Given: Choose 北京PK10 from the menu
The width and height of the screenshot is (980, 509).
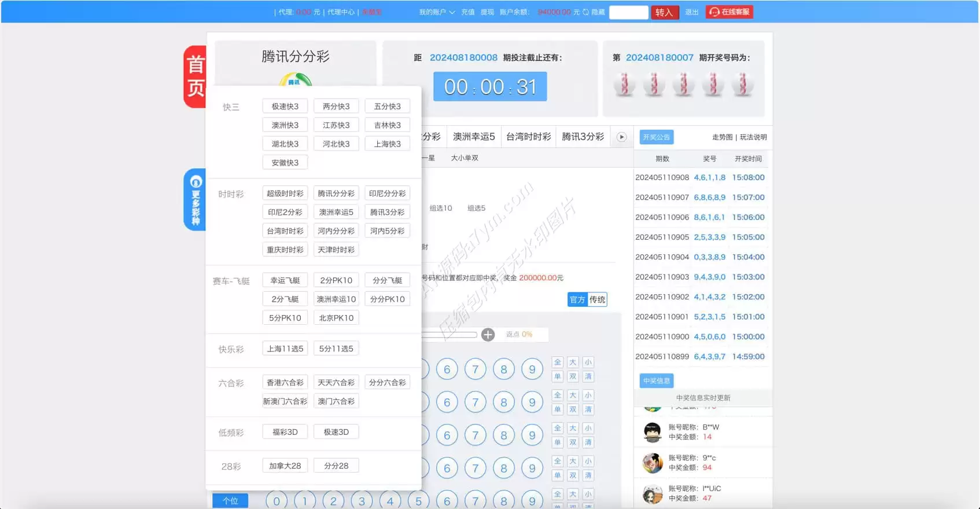Looking at the screenshot, I should point(336,318).
